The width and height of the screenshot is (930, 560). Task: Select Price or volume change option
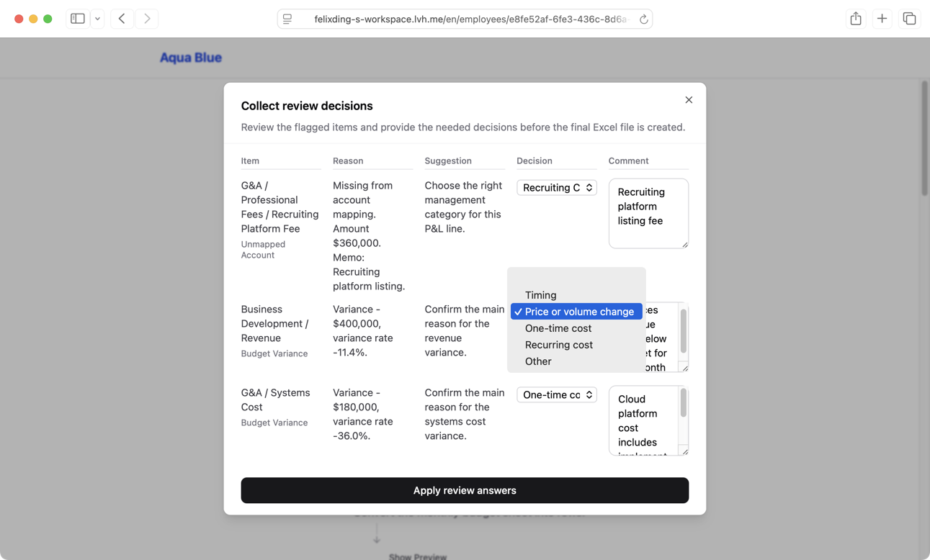[x=576, y=312]
